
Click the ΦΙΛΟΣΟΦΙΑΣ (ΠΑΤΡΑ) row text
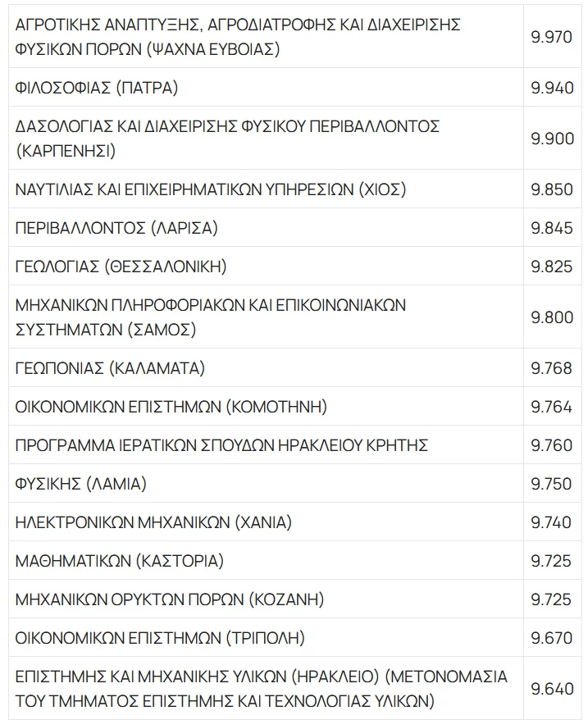point(97,88)
